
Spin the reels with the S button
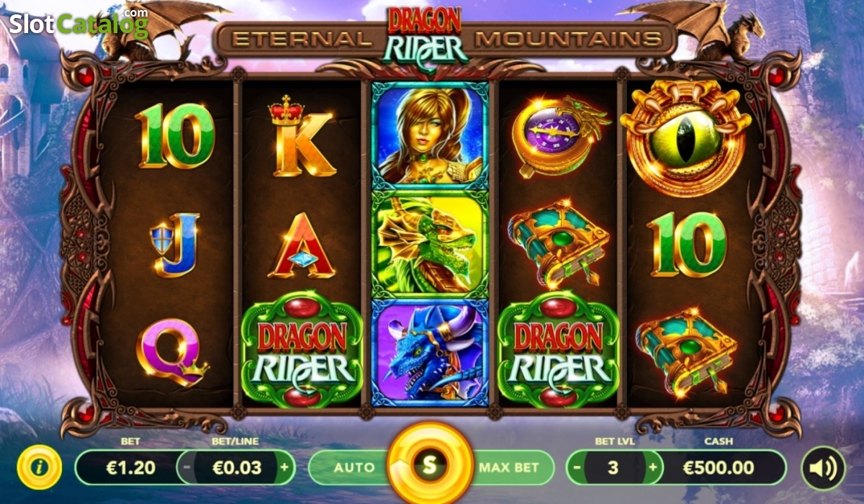tap(430, 464)
